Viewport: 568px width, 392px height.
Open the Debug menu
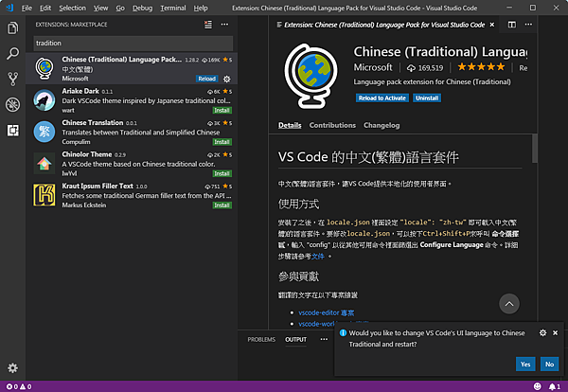(x=142, y=8)
